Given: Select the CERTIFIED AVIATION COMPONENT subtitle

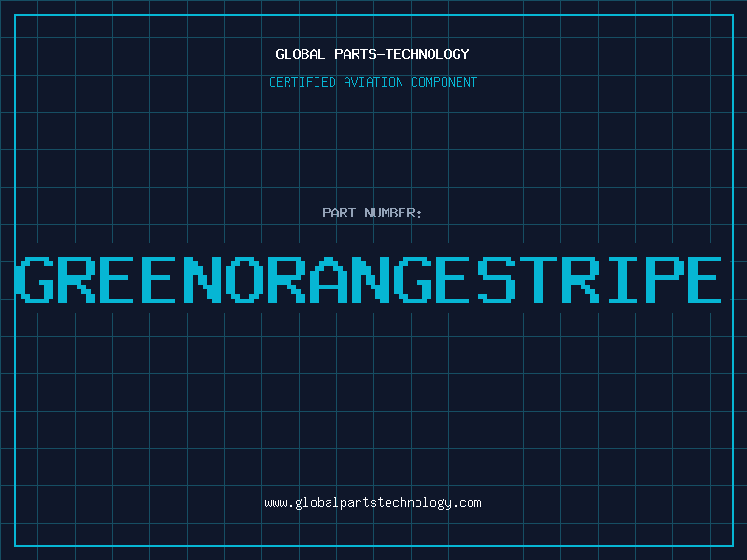Looking at the screenshot, I should pos(373,82).
